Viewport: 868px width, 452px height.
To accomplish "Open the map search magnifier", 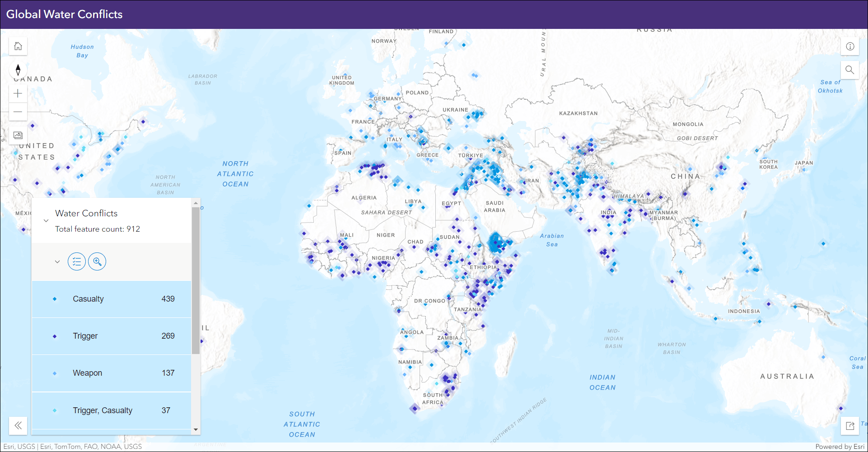I will point(850,70).
